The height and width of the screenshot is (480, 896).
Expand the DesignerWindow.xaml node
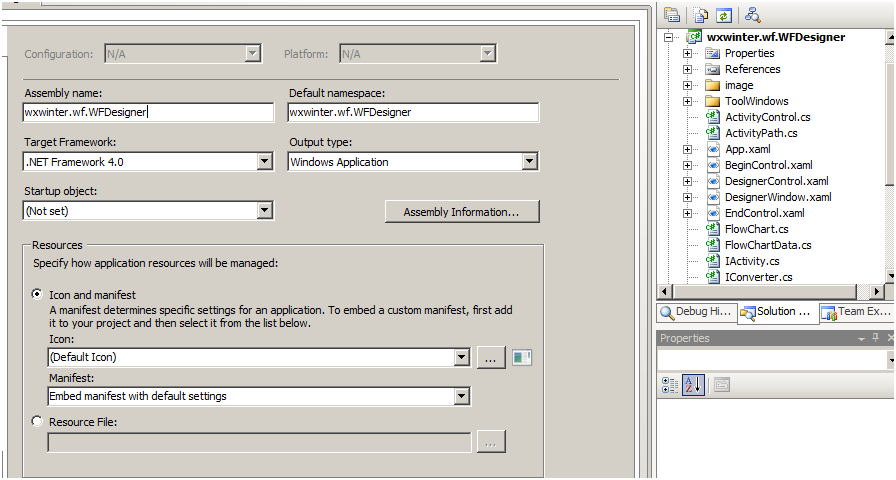tap(687, 197)
